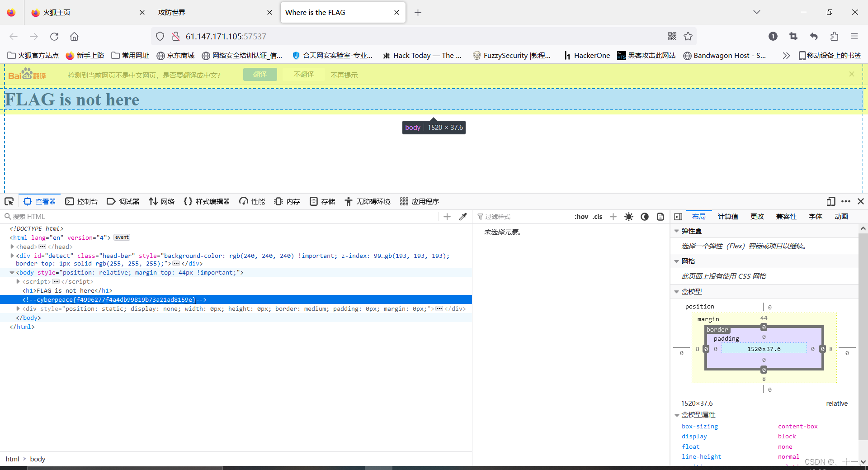Show insecure connection lock icon info
The height and width of the screenshot is (470, 868).
tap(176, 36)
